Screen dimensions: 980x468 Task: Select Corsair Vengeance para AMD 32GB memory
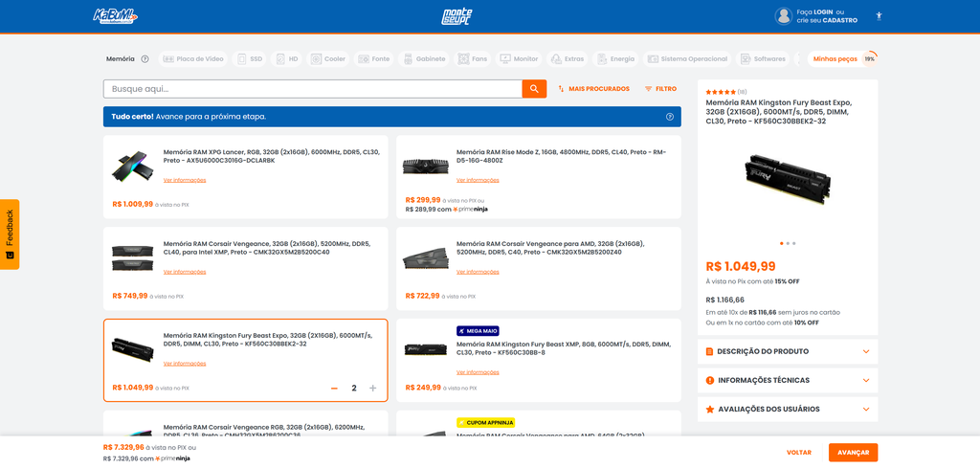(539, 269)
